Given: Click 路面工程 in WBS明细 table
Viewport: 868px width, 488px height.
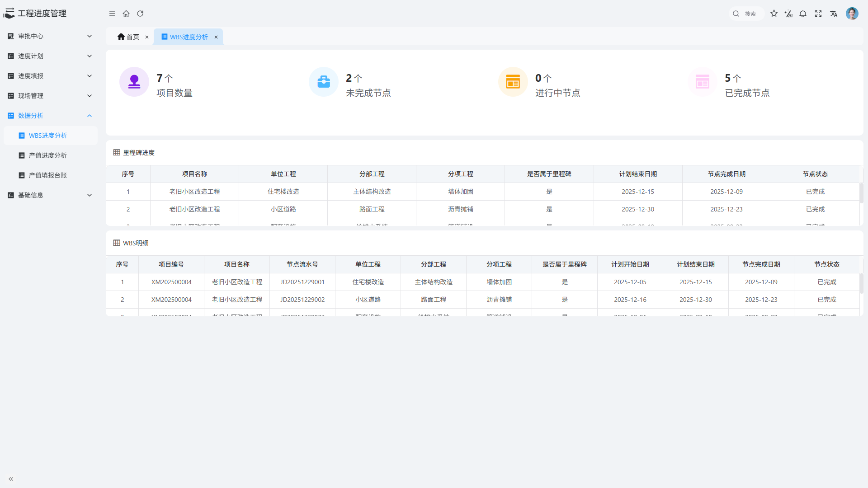Looking at the screenshot, I should tap(434, 300).
